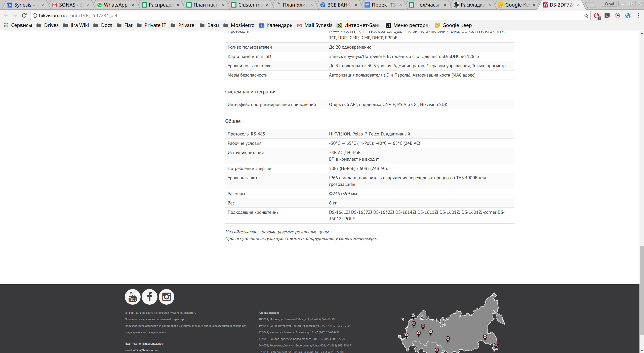Open the blue globe extension icon
Viewport: 644px width, 353px height.
click(628, 15)
